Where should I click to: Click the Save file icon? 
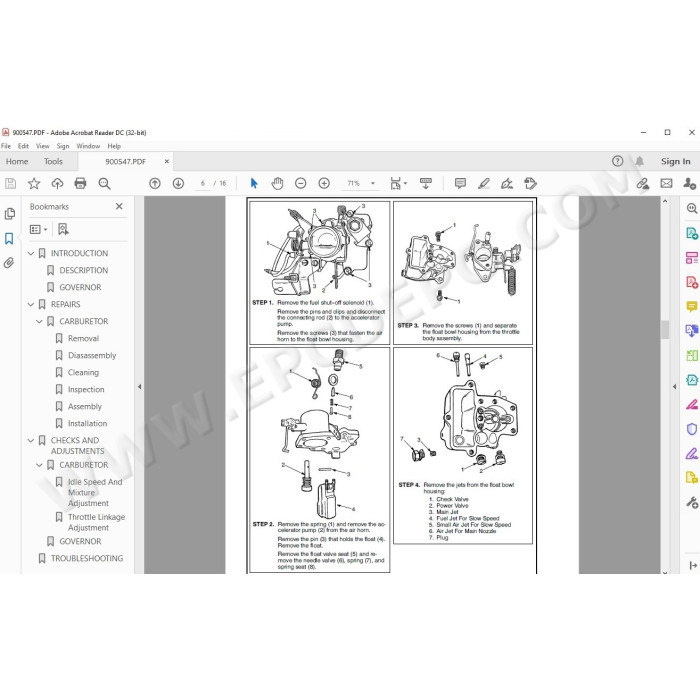click(11, 183)
